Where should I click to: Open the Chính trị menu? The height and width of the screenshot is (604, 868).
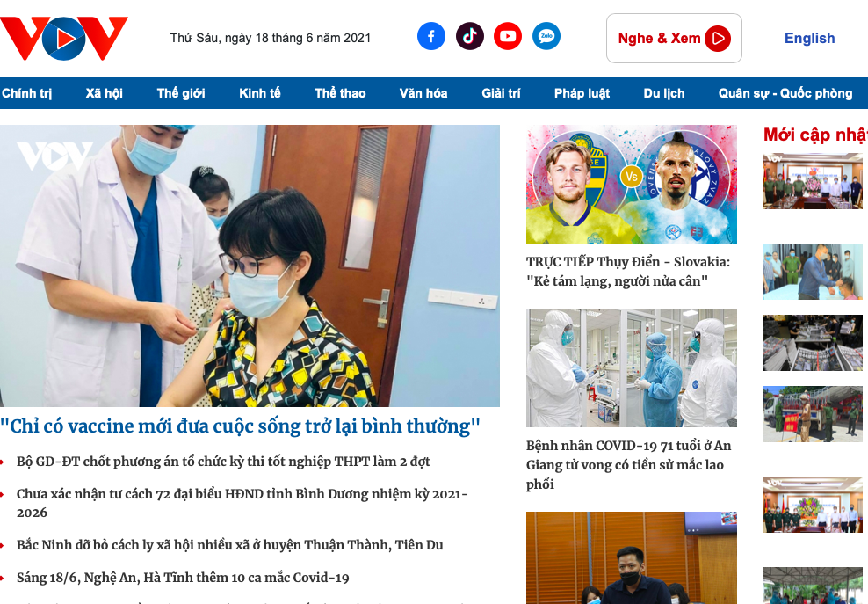point(27,93)
